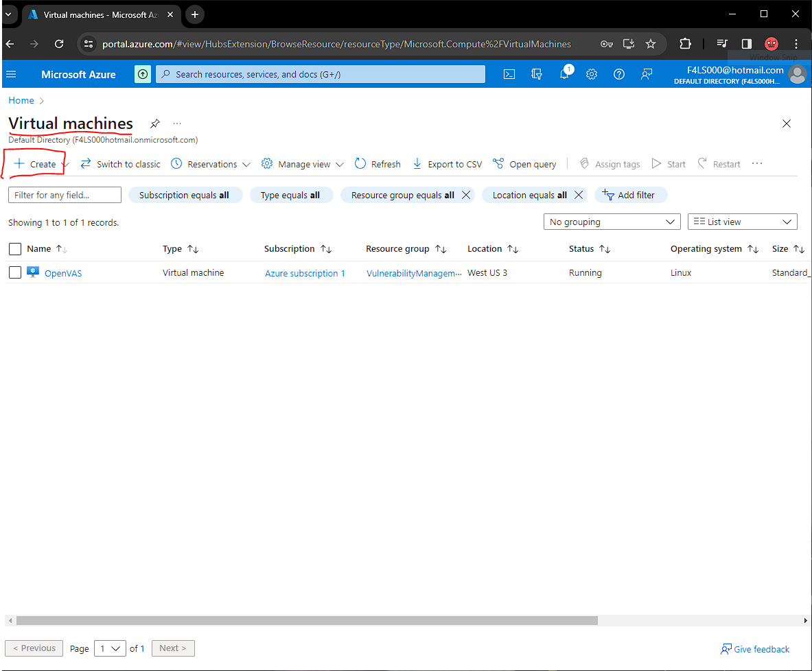The image size is (812, 671).
Task: Click the horizontal scrollbar thumb
Action: click(x=307, y=620)
